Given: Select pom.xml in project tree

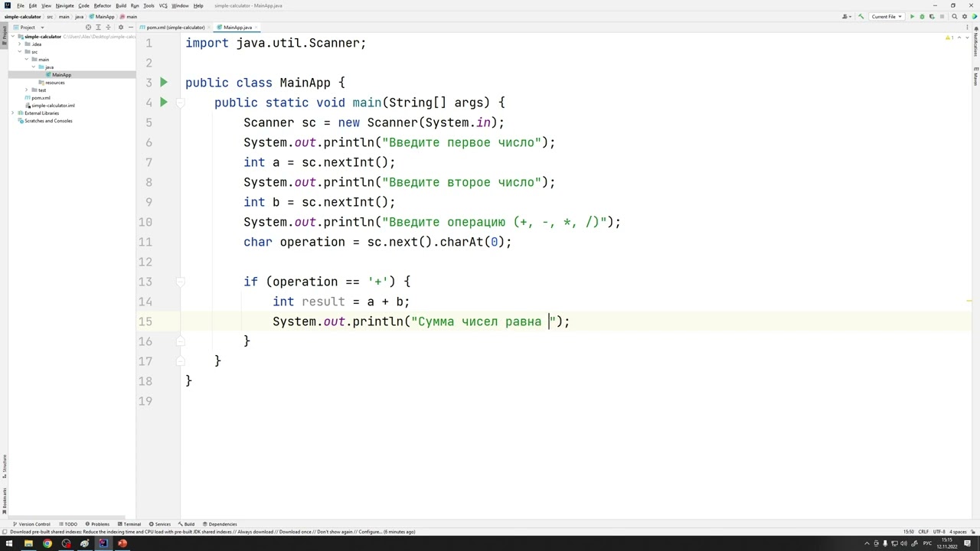Looking at the screenshot, I should point(41,97).
